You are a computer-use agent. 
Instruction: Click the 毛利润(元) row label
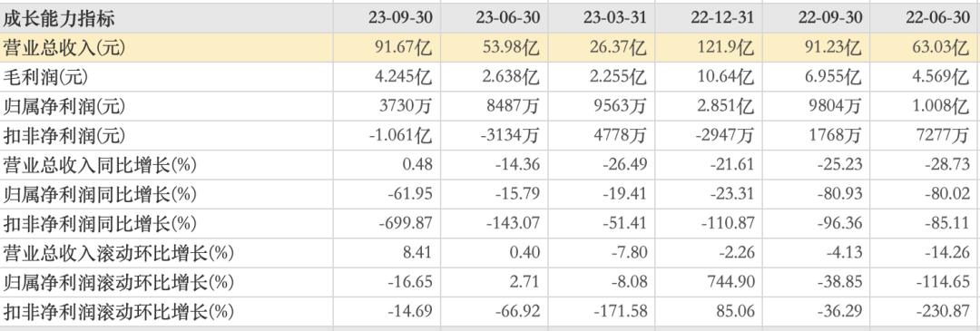coord(45,77)
